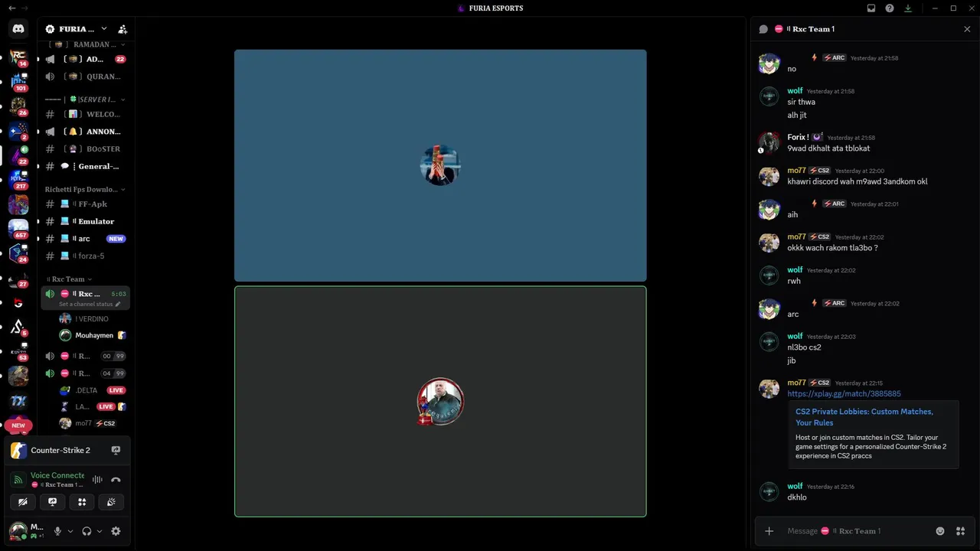980x551 pixels.
Task: Navigate back with the arrow
Action: pos(11,8)
